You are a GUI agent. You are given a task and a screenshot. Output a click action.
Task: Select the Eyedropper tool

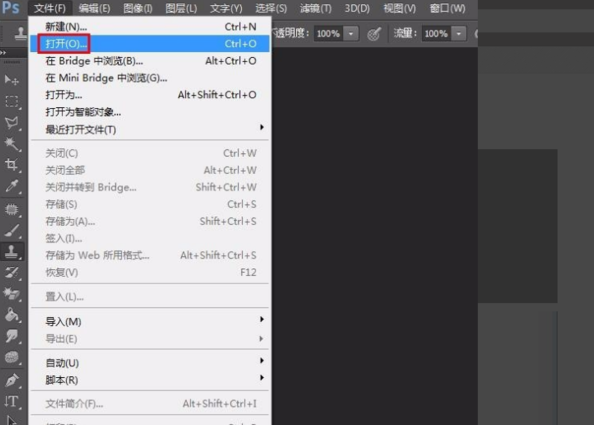pyautogui.click(x=12, y=186)
